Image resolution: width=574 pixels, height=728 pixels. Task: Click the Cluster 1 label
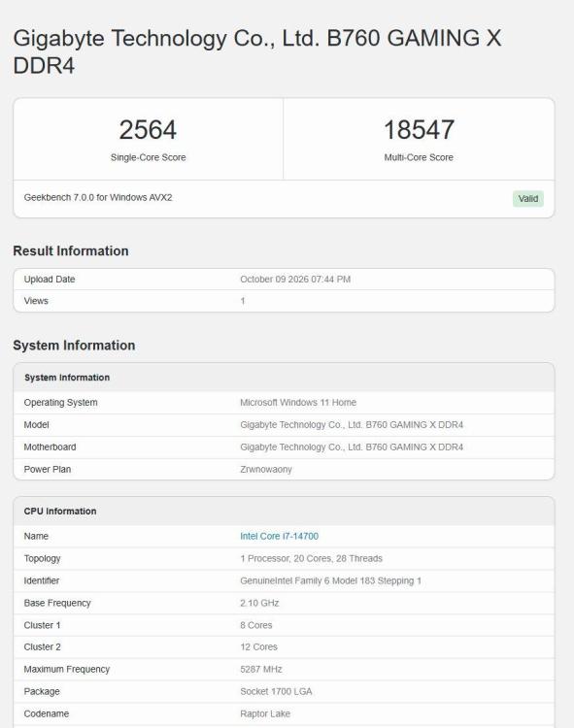[43, 625]
